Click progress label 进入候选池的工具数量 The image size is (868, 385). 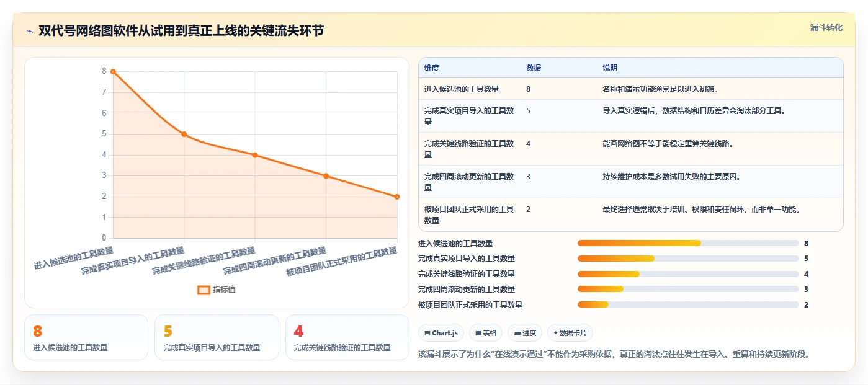pos(455,243)
